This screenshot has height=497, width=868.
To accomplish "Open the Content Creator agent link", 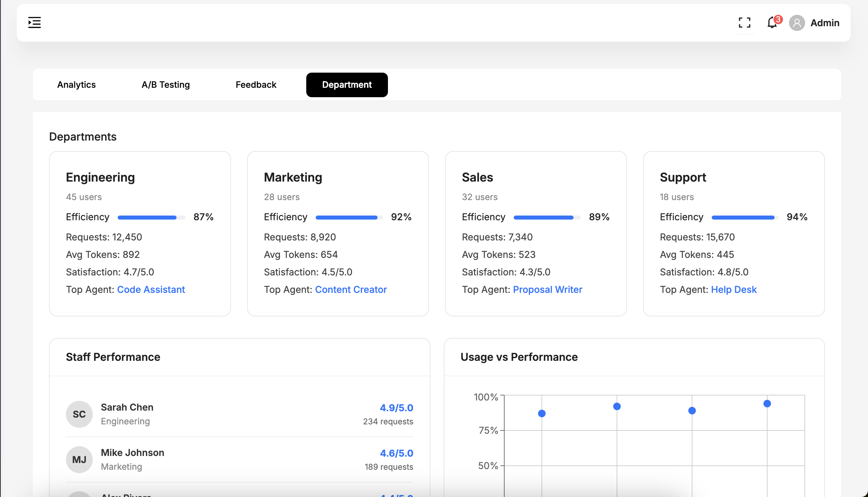I will pyautogui.click(x=351, y=290).
